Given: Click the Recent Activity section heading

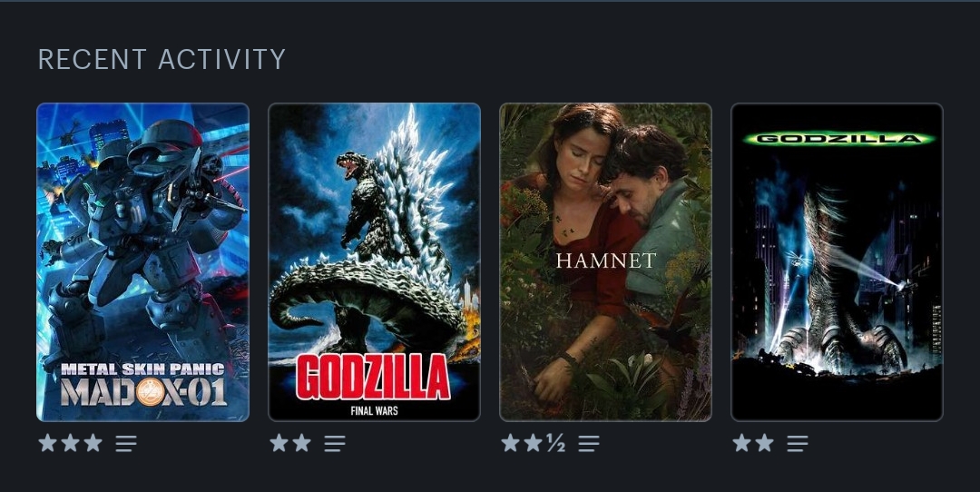Looking at the screenshot, I should [162, 59].
